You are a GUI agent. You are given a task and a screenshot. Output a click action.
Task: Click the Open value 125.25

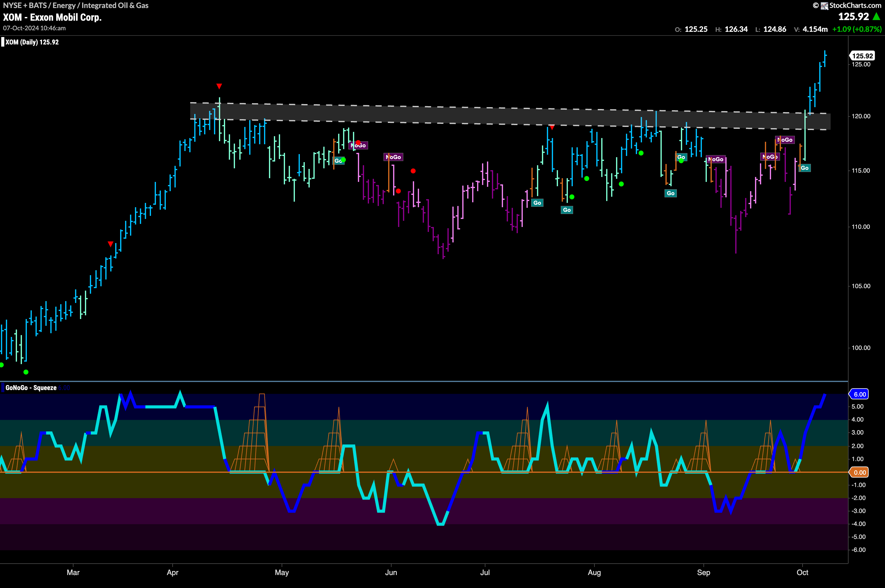[696, 29]
